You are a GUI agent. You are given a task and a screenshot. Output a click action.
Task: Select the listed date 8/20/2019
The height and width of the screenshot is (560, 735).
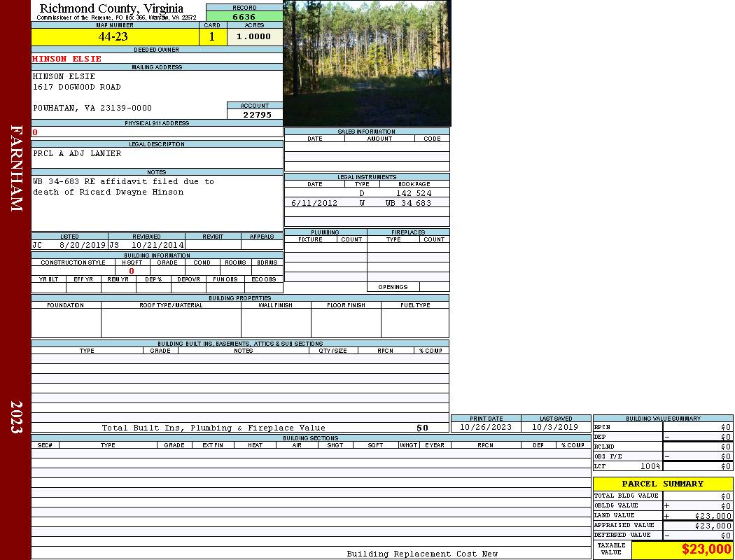point(82,246)
